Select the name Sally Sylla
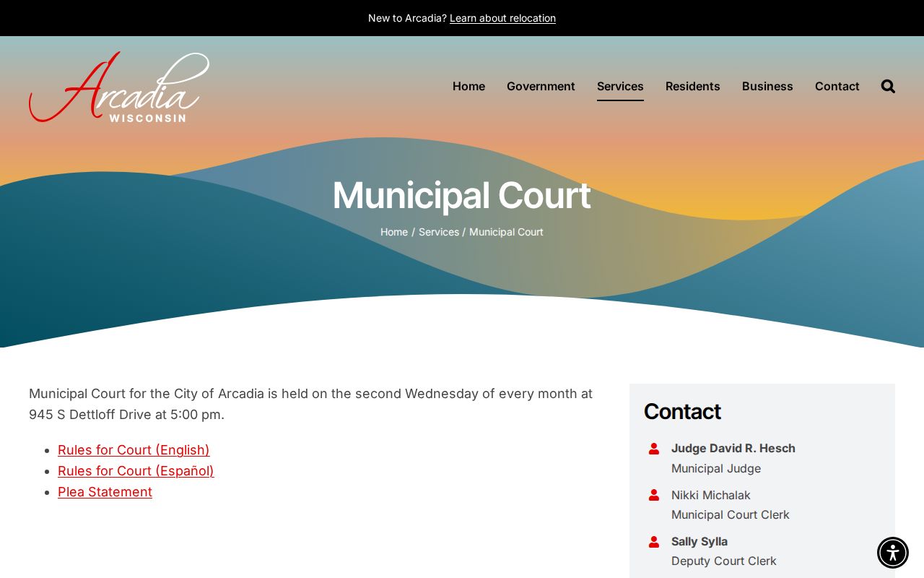The image size is (924, 578). coord(699,541)
